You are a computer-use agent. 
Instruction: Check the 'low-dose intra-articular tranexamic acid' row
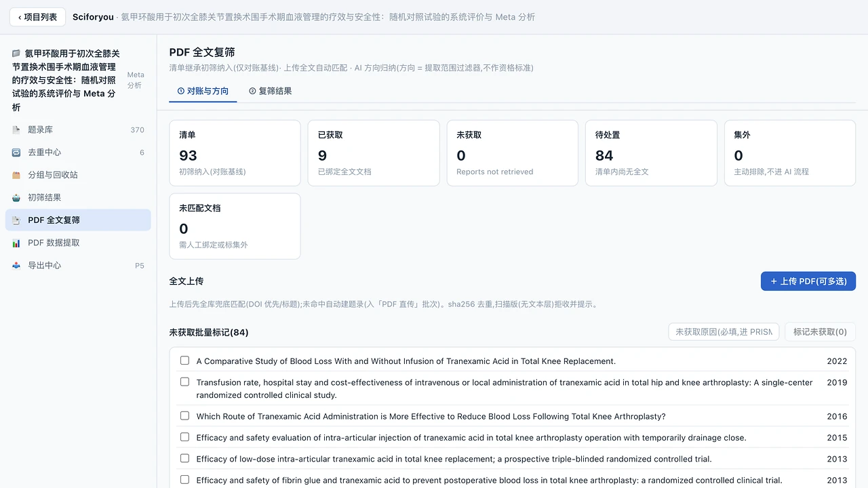point(184,458)
